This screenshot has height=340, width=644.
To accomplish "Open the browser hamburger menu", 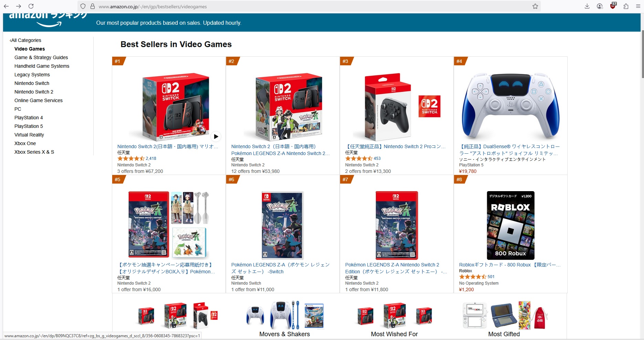I will click(x=638, y=6).
